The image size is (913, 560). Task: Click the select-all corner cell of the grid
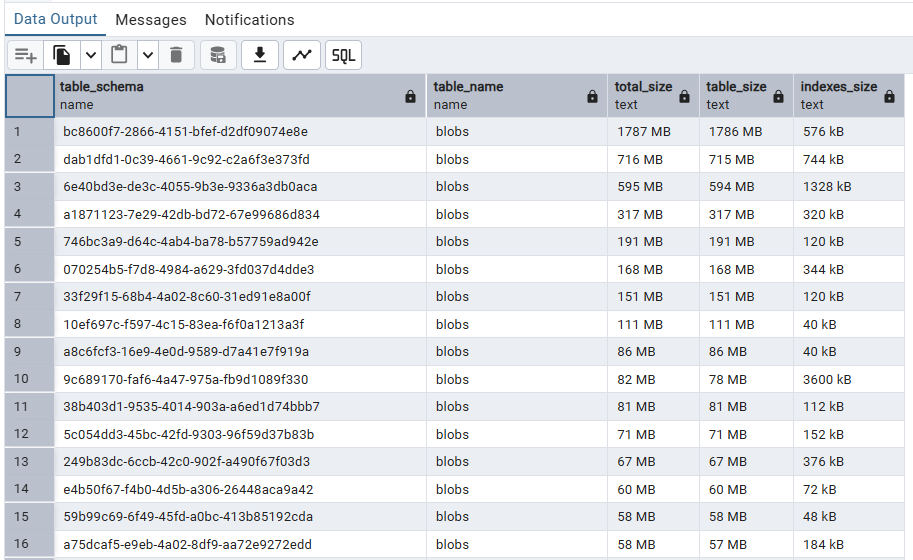[x=29, y=96]
